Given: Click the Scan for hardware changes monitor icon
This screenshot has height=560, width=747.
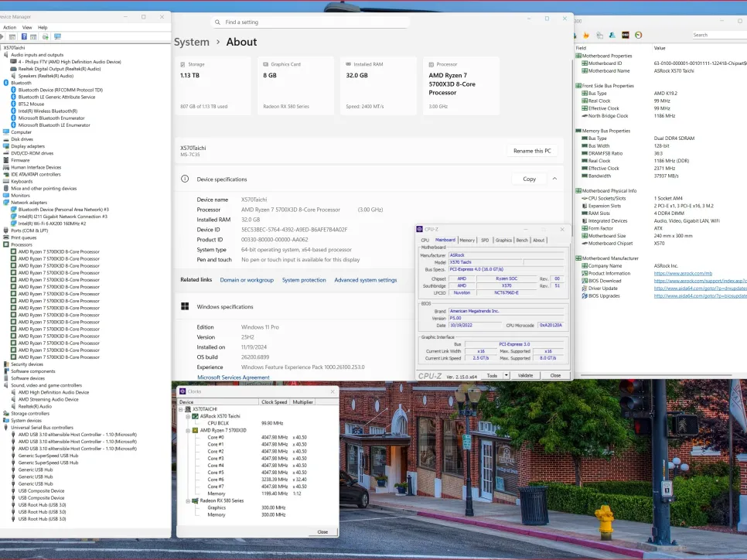Looking at the screenshot, I should 57,36.
